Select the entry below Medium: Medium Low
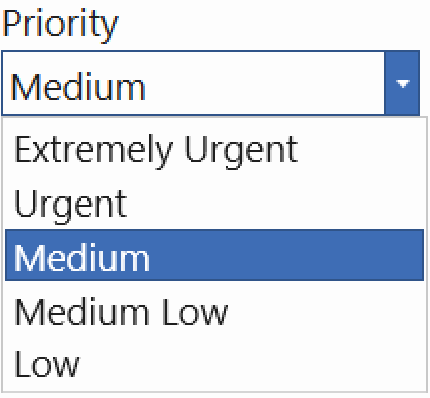430x398 pixels. point(214,311)
